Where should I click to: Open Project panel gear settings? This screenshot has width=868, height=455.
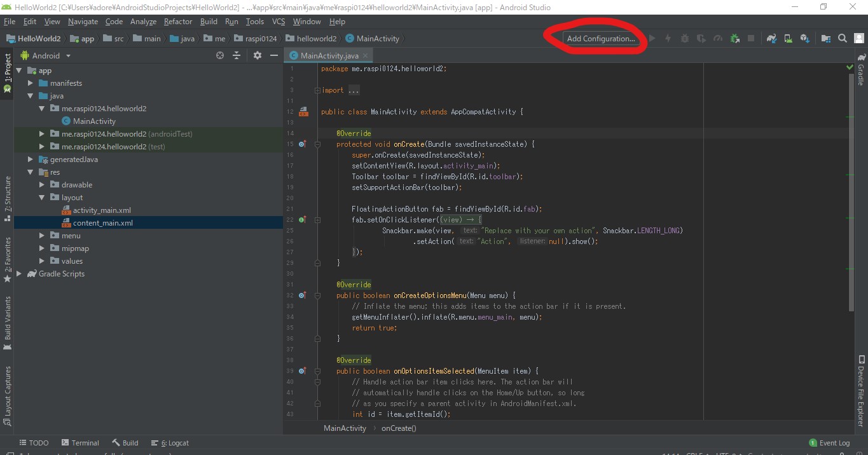258,55
